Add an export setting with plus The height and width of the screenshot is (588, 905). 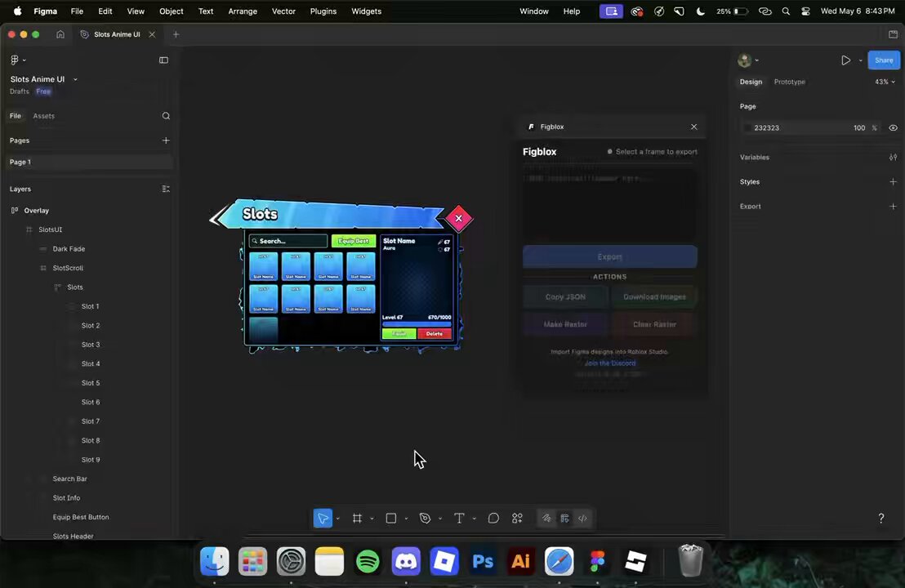893,206
